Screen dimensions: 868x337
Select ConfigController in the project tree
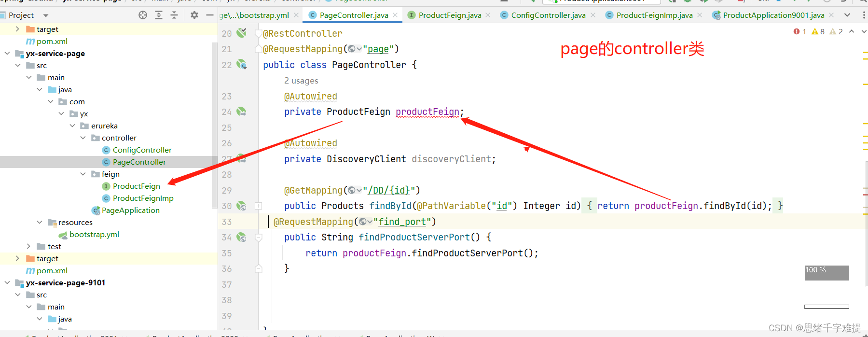[x=142, y=150]
